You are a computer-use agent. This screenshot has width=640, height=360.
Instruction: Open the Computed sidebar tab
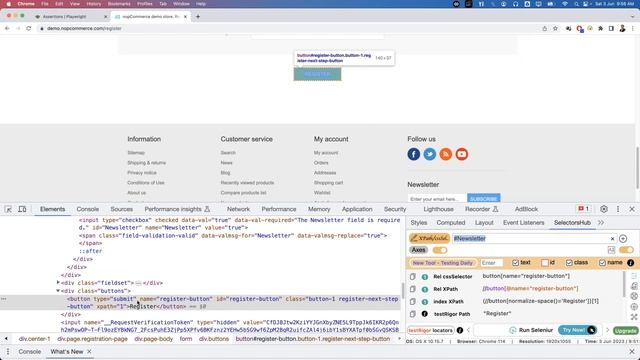[x=451, y=223]
